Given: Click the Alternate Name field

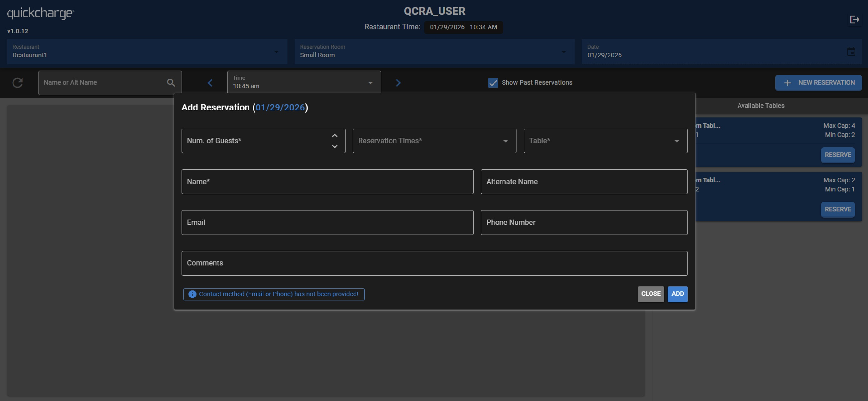Looking at the screenshot, I should click(x=584, y=181).
